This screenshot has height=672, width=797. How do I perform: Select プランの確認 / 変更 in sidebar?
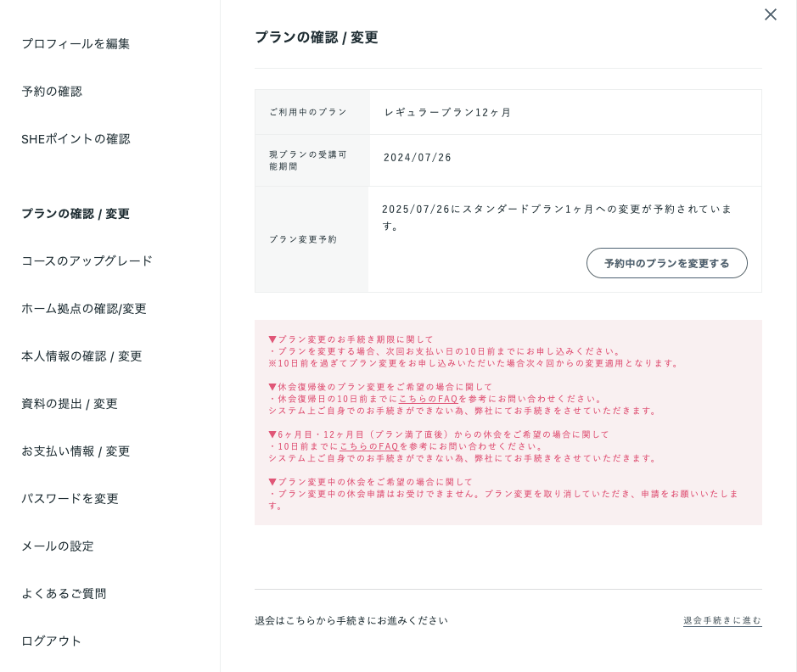[76, 213]
